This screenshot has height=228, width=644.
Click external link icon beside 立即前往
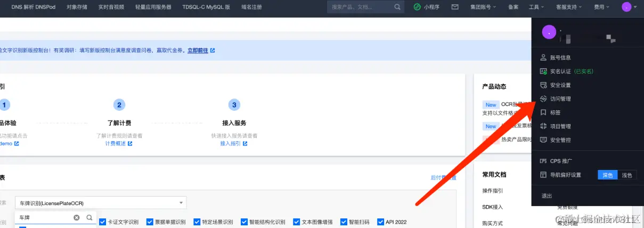point(213,50)
